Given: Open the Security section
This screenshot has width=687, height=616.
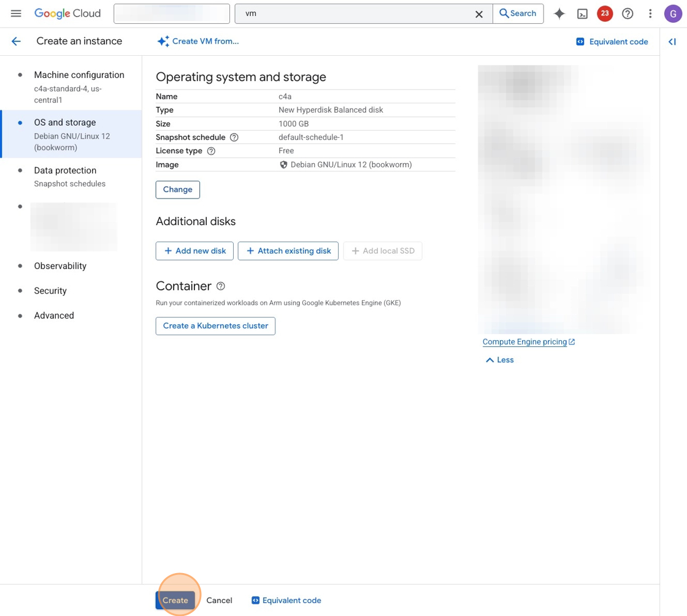Looking at the screenshot, I should coord(50,291).
